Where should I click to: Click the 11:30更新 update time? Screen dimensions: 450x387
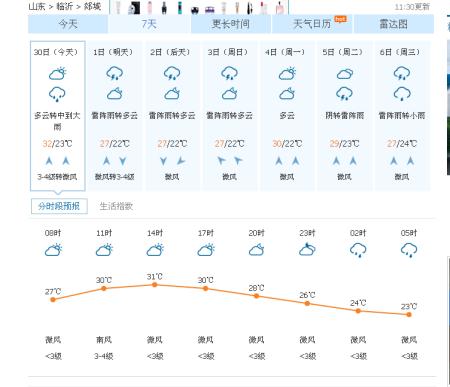pyautogui.click(x=412, y=7)
